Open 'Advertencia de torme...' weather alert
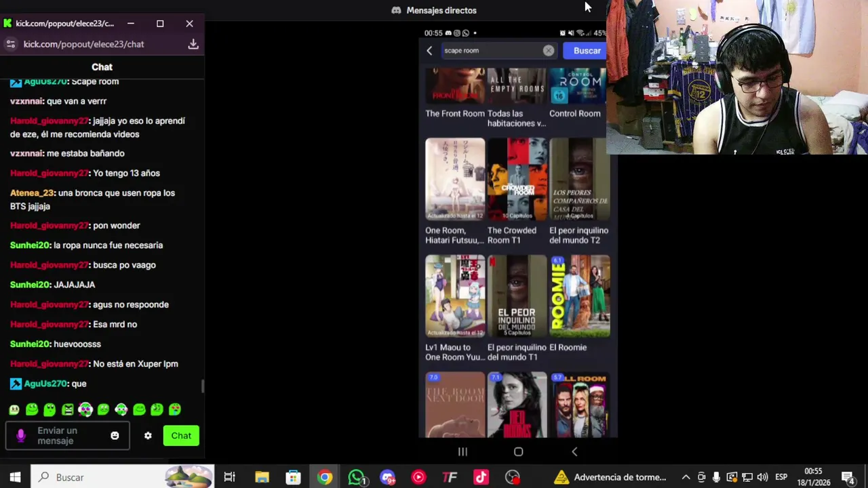The height and width of the screenshot is (488, 868). (610, 477)
